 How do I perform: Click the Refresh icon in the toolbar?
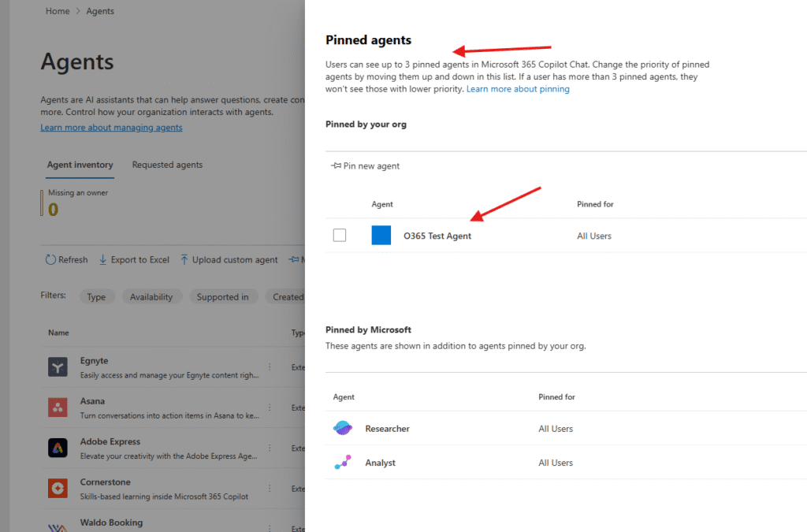(51, 259)
